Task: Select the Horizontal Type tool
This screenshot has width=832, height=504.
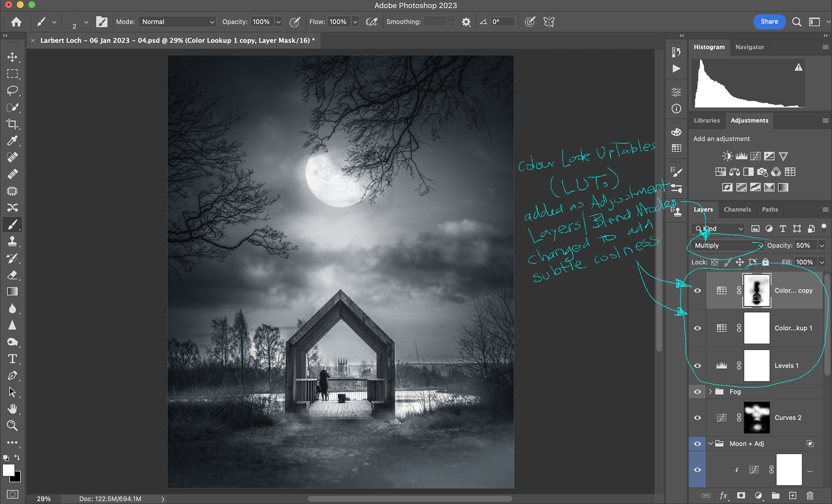Action: [12, 359]
